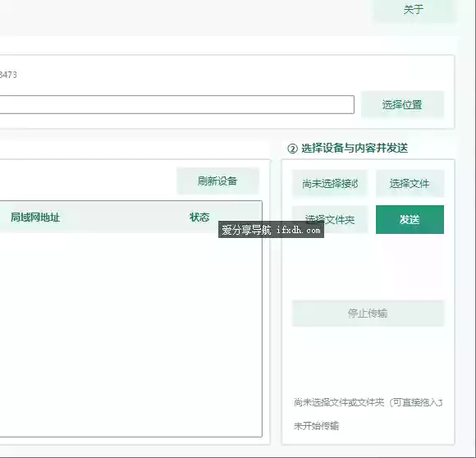Screen dimensions: 476x458
Task: Click the 局域网地址 column header
Action: click(35, 218)
